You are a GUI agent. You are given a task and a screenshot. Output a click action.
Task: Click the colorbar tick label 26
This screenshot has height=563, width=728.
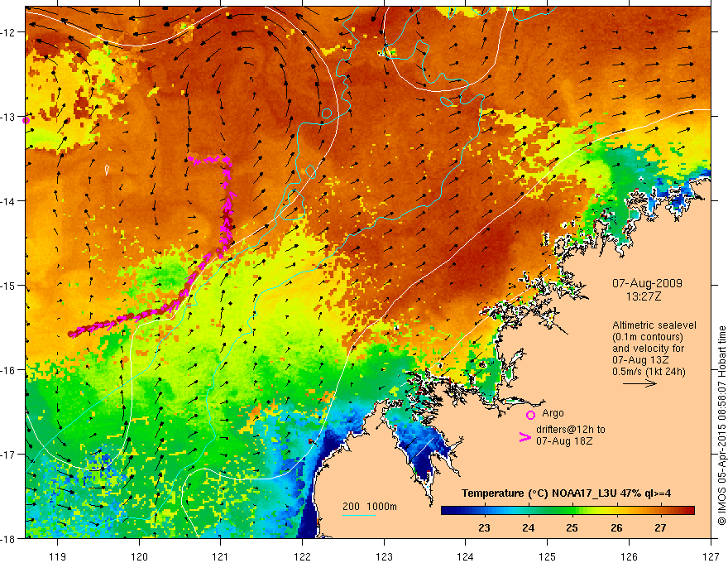(x=616, y=527)
